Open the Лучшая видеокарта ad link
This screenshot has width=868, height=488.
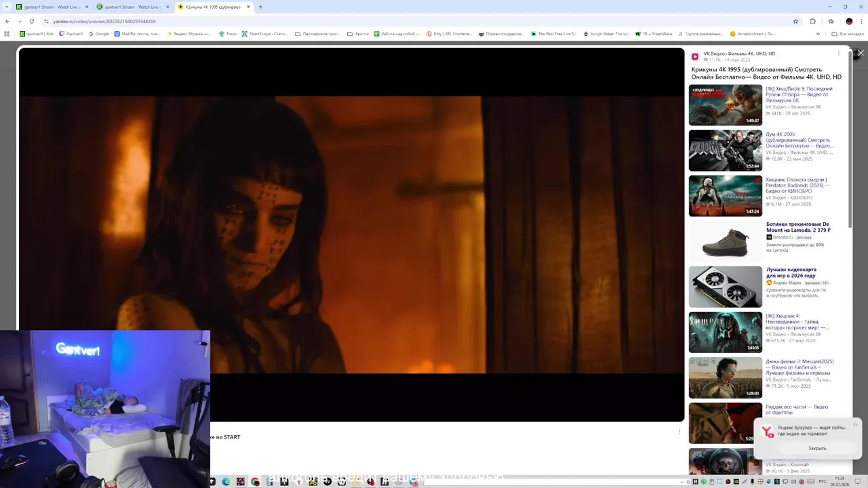791,272
